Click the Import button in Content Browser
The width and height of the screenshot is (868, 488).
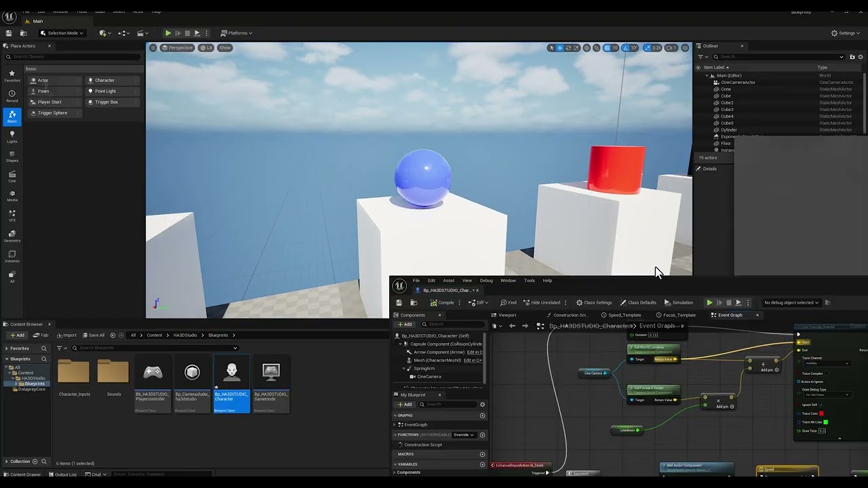point(66,335)
